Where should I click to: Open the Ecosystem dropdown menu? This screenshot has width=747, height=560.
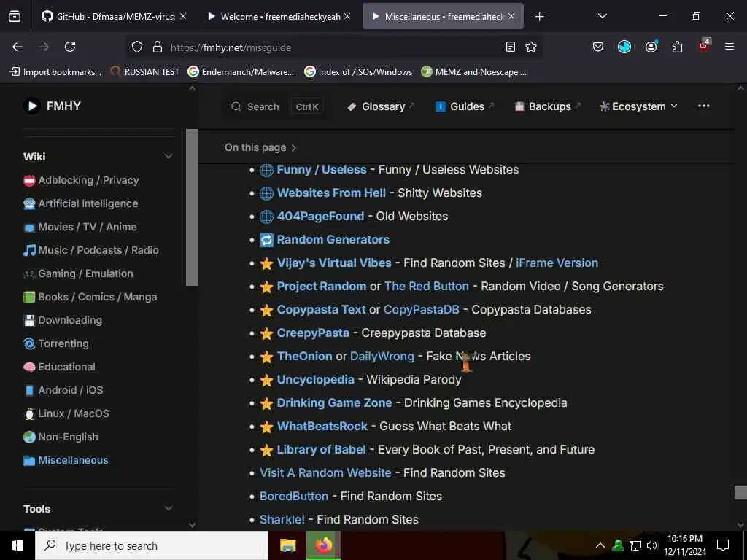[638, 106]
